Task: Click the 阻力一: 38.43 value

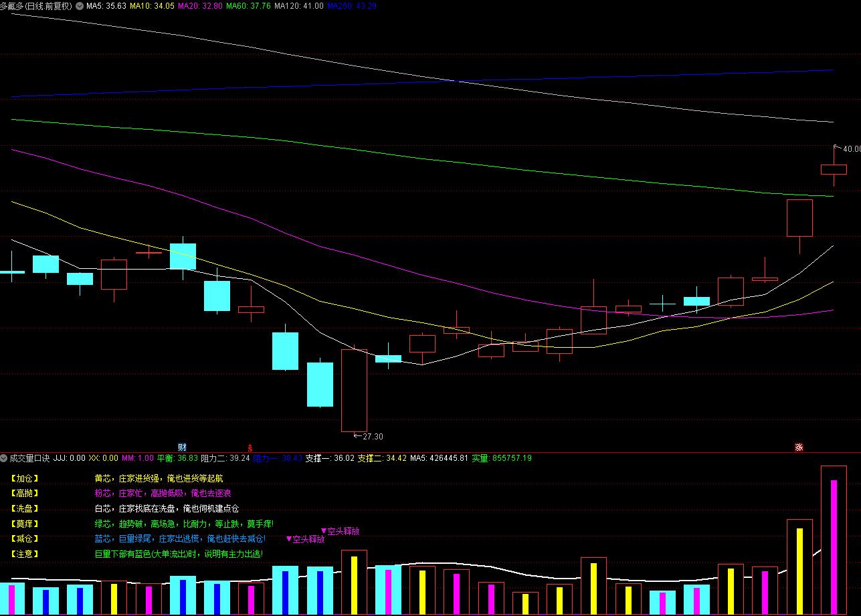Action: (278, 458)
